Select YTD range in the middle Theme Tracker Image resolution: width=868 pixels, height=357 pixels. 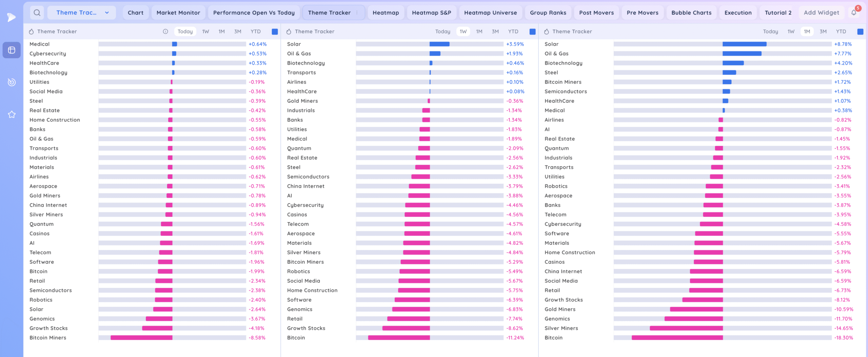click(513, 32)
